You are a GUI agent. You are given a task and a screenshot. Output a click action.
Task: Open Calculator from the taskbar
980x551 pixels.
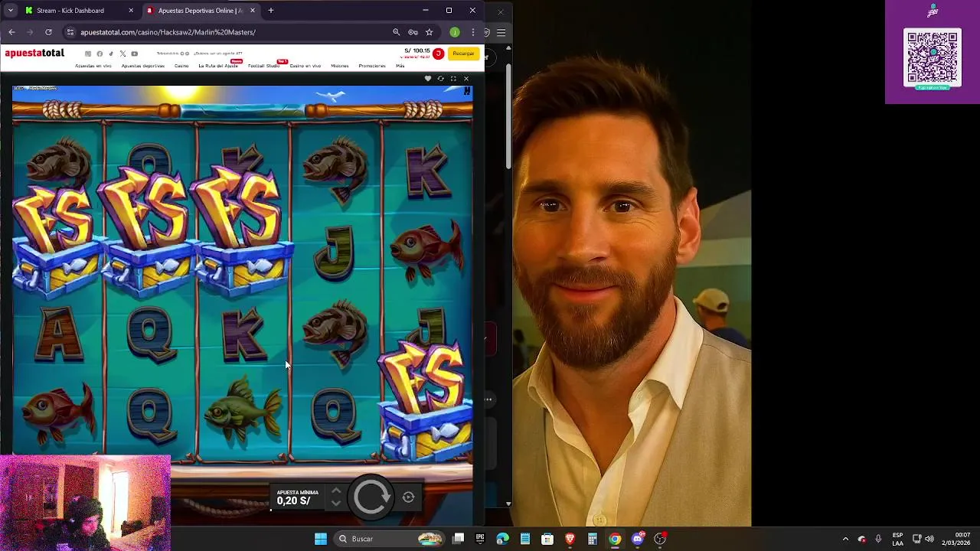pyautogui.click(x=592, y=539)
